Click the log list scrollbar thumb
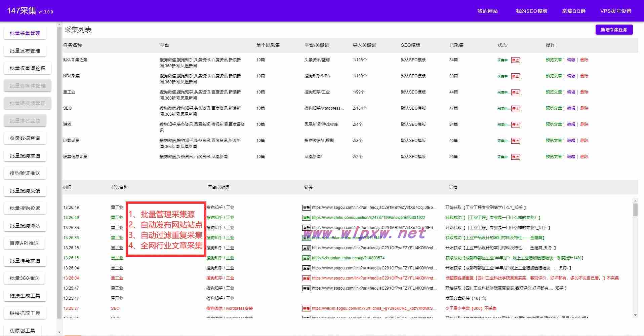Screen dimensions: 644x336 click(x=635, y=210)
